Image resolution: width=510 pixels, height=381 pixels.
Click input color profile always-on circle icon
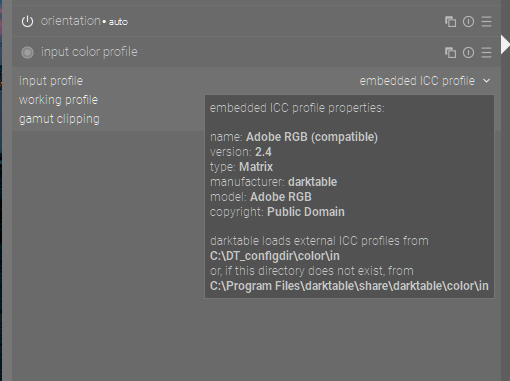click(x=27, y=52)
